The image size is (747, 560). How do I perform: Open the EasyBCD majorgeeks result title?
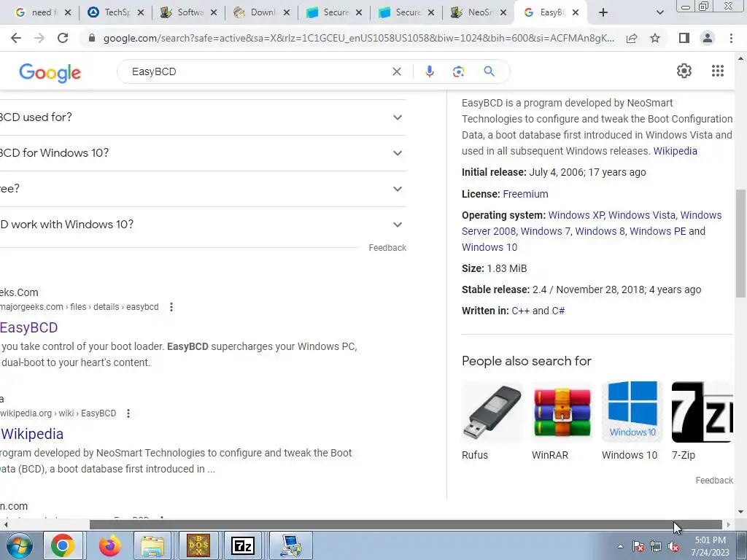click(x=28, y=327)
